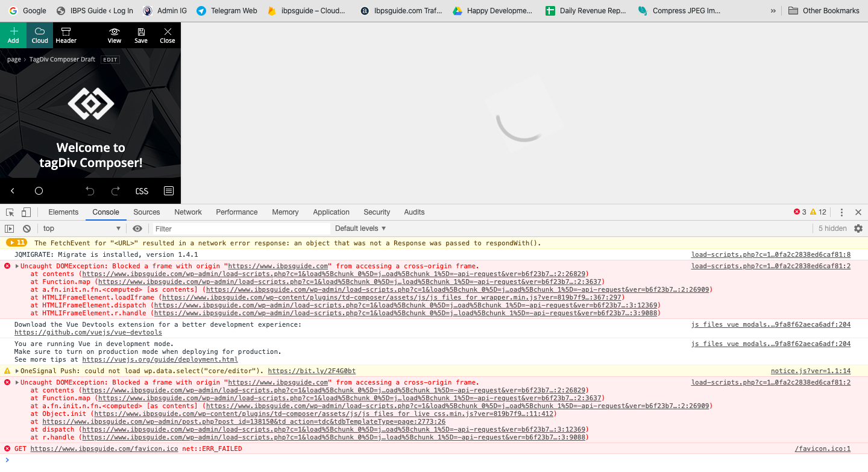Click the Add element button in tagDiv Composer
The image size is (868, 472).
pos(13,36)
